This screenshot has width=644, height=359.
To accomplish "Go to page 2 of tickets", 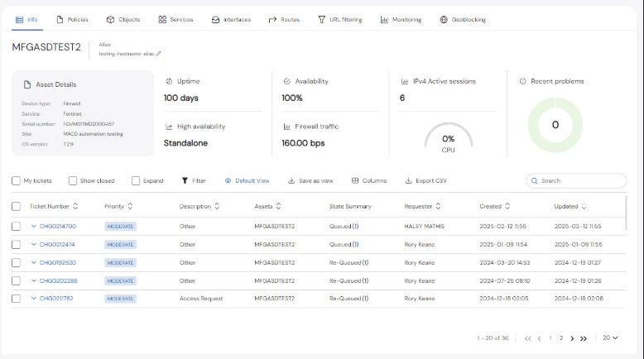I will pos(561,338).
